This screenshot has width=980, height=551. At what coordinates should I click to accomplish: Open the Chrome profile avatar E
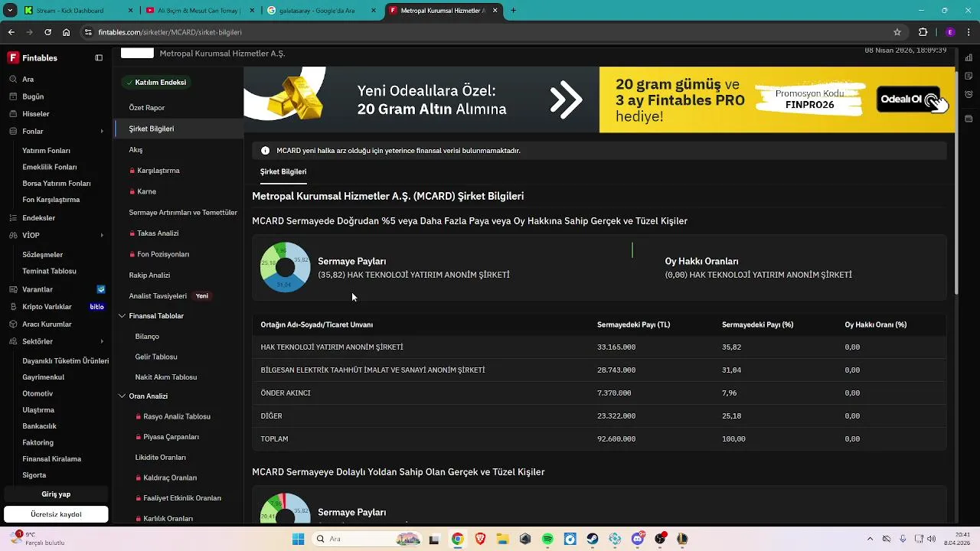click(950, 32)
